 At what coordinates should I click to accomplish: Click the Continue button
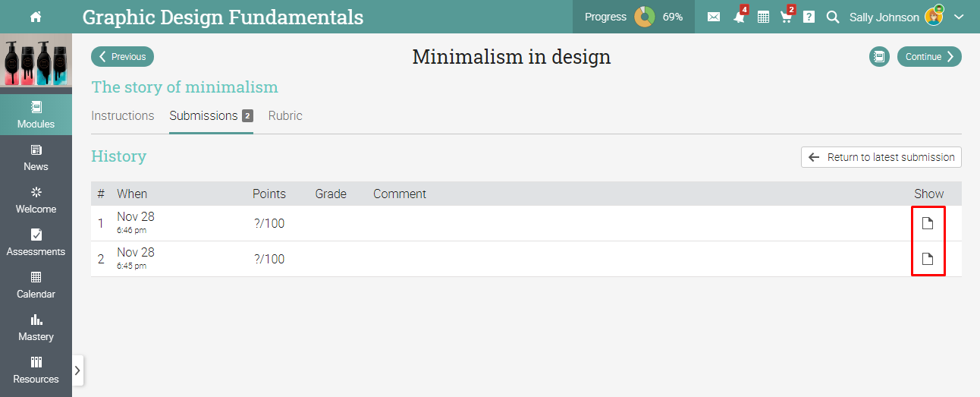click(x=929, y=57)
